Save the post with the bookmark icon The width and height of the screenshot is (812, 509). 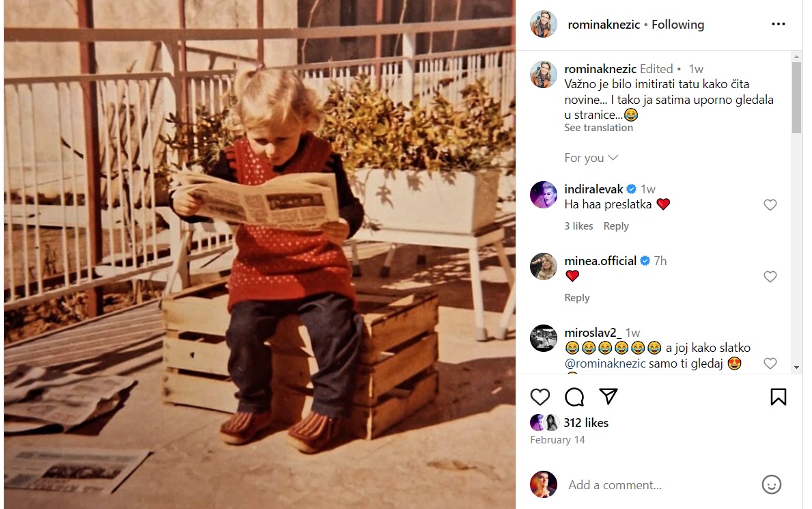click(778, 397)
